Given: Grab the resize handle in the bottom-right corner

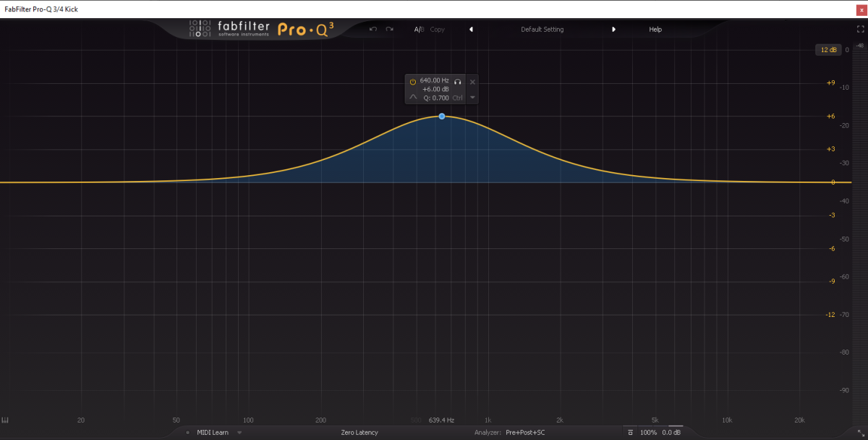Looking at the screenshot, I should 861,433.
